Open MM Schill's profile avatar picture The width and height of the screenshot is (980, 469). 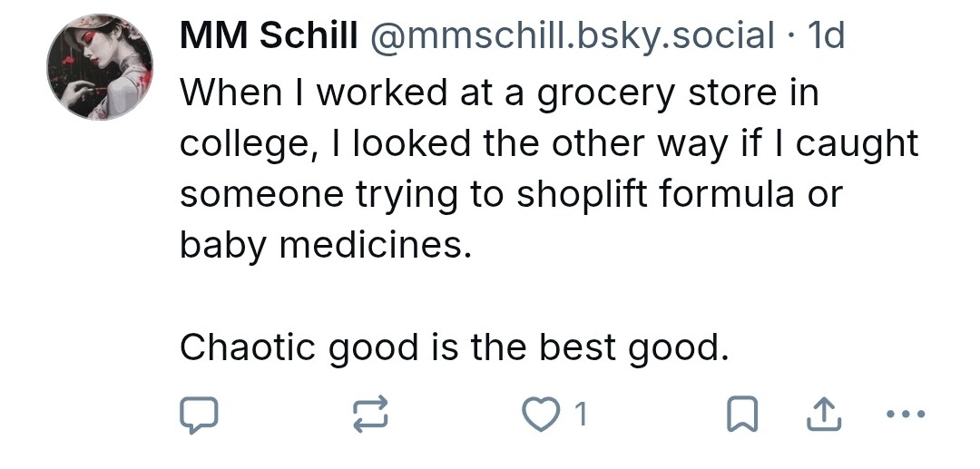(100, 69)
